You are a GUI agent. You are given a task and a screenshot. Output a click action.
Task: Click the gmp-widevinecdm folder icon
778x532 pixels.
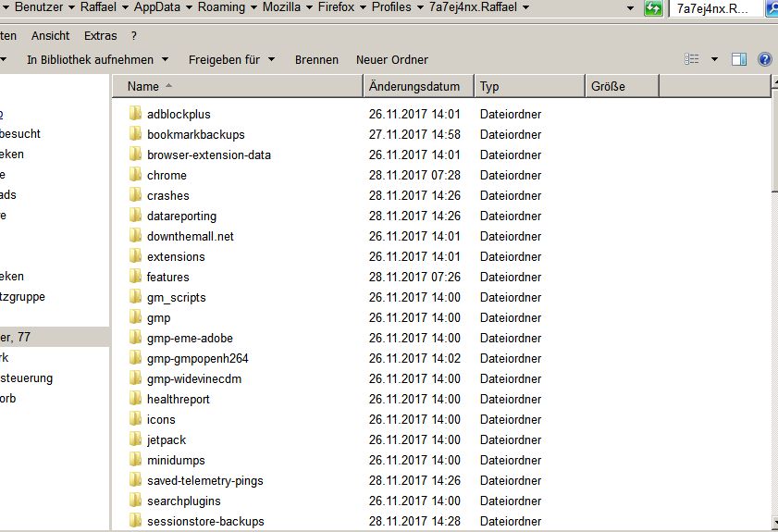135,378
